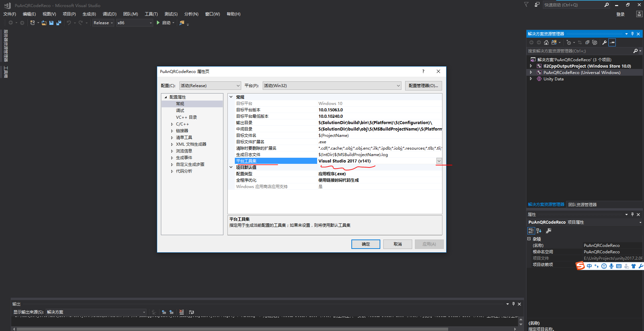Click the Clear All output icon in Output panel
This screenshot has height=331, width=644.
(181, 312)
